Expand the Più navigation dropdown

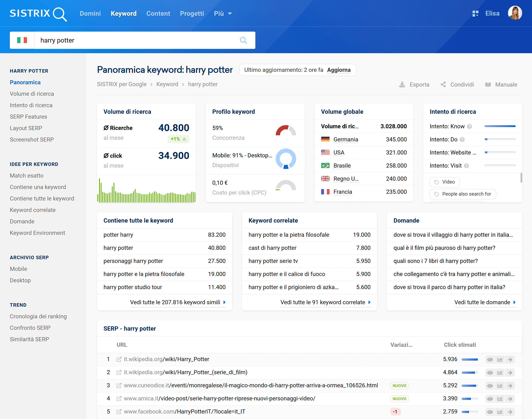pos(223,14)
